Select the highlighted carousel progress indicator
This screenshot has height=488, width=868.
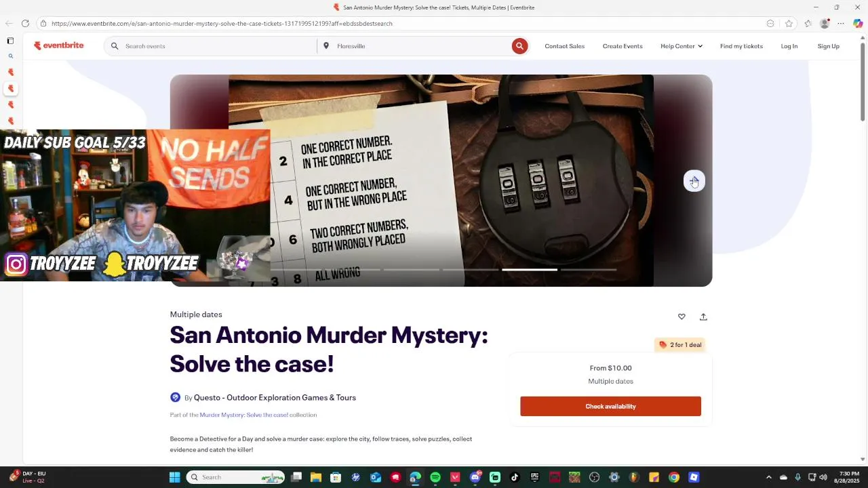click(x=530, y=270)
